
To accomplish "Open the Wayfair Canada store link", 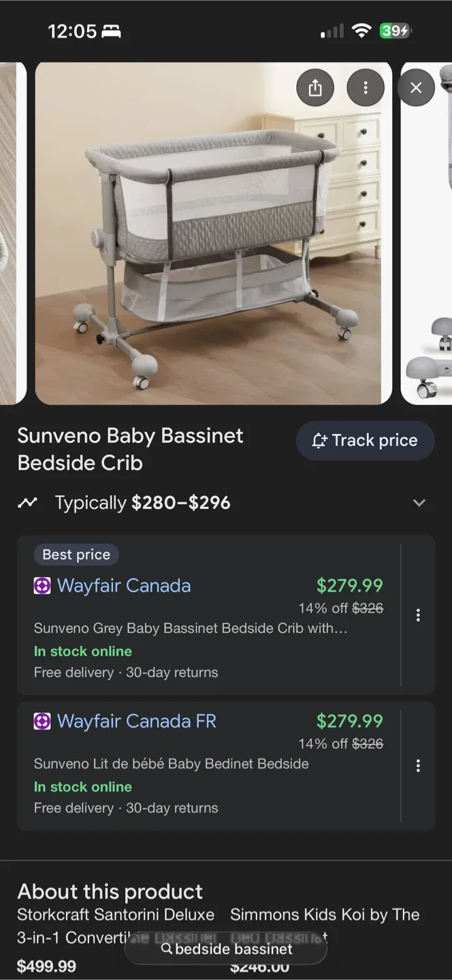I will pos(123,585).
